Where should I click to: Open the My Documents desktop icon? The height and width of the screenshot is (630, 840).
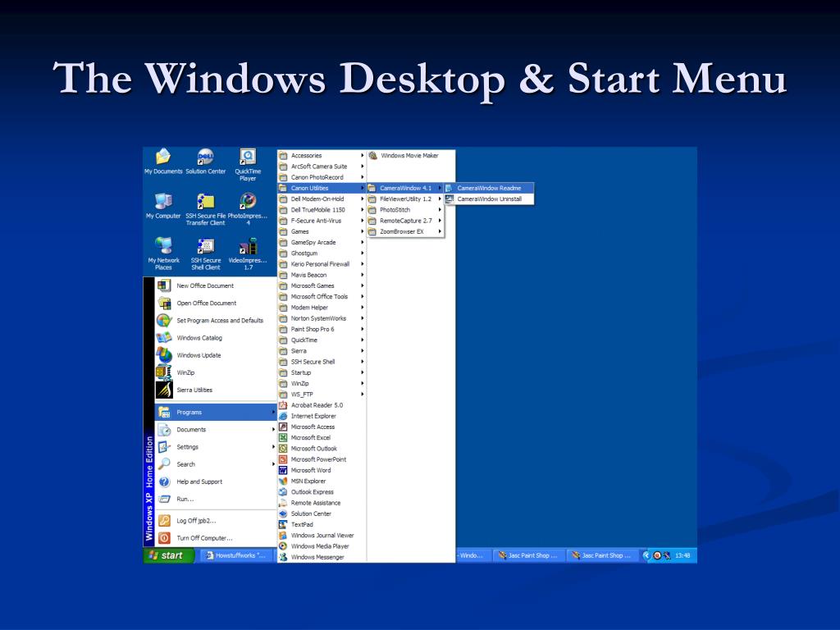(163, 162)
